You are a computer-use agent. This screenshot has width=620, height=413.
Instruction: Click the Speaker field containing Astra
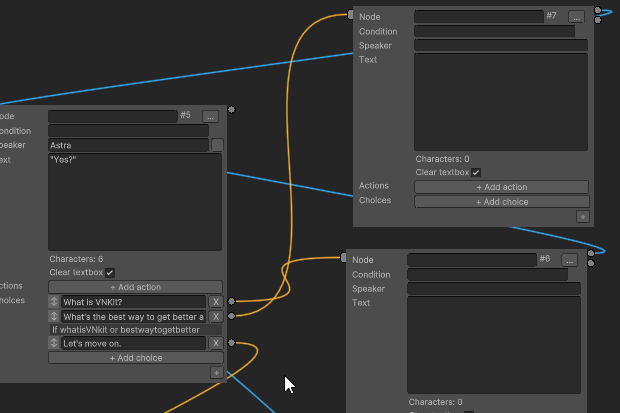pos(128,145)
